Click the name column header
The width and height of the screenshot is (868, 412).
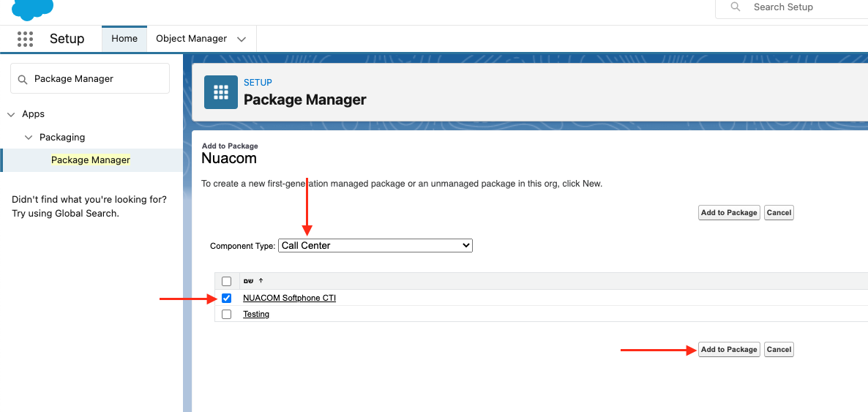pos(249,281)
